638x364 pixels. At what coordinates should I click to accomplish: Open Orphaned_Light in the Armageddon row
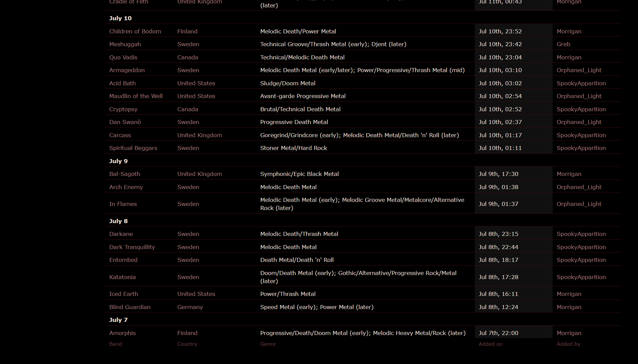tap(579, 70)
